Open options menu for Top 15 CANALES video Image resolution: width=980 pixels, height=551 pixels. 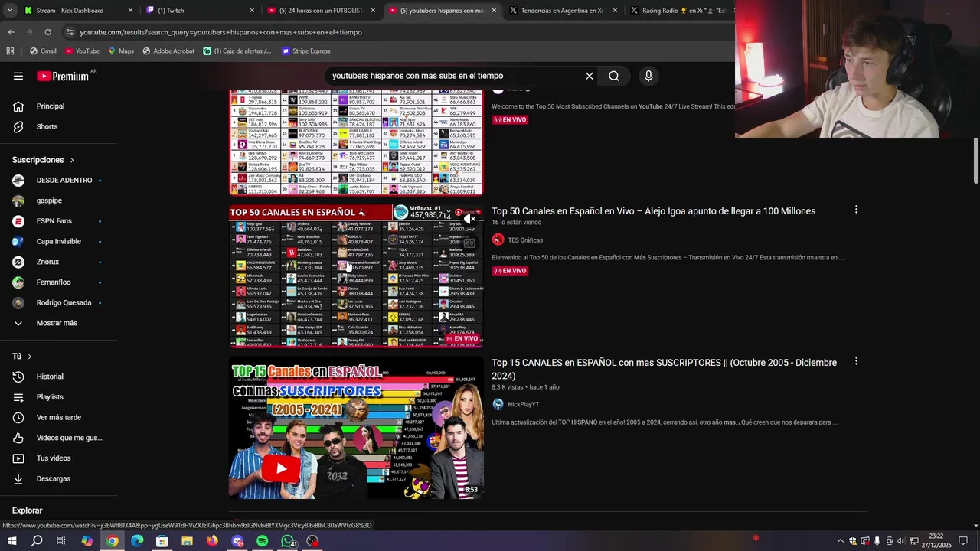[x=856, y=361]
